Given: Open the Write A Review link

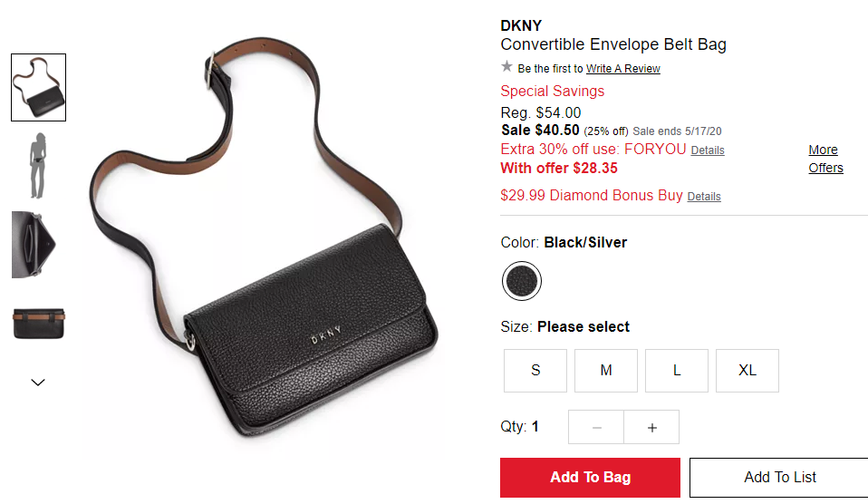Looking at the screenshot, I should coord(623,69).
